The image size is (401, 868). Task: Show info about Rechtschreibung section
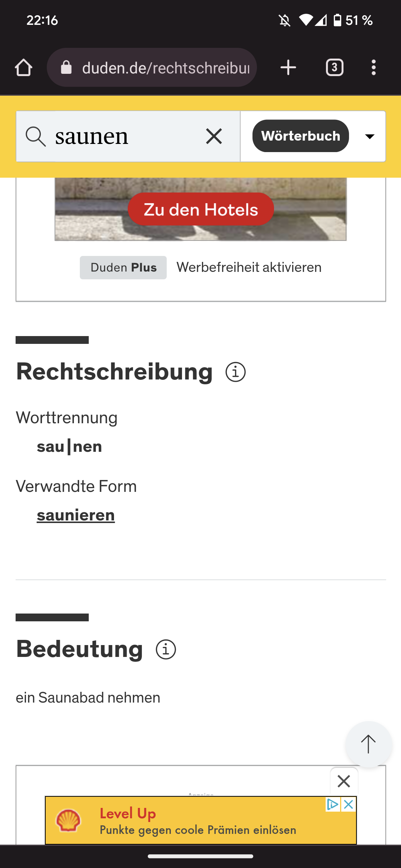click(235, 372)
